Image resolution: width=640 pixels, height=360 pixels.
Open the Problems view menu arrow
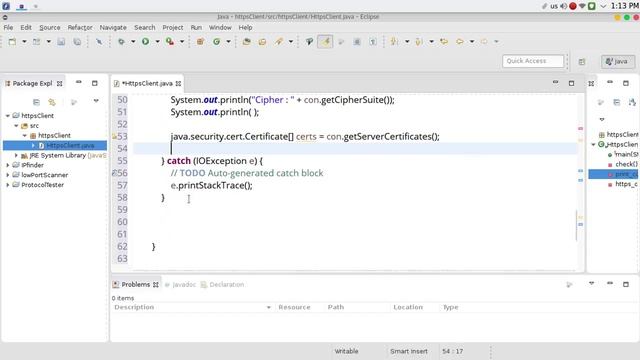tap(591, 283)
